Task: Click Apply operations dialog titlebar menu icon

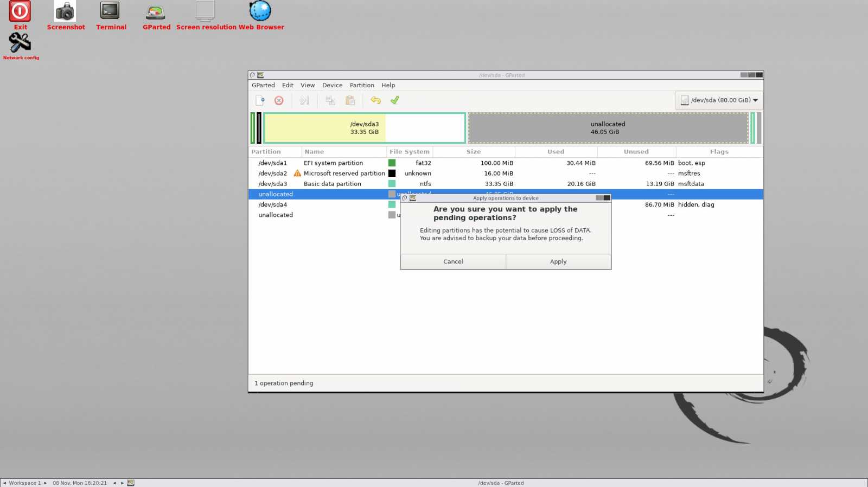Action: 413,198
